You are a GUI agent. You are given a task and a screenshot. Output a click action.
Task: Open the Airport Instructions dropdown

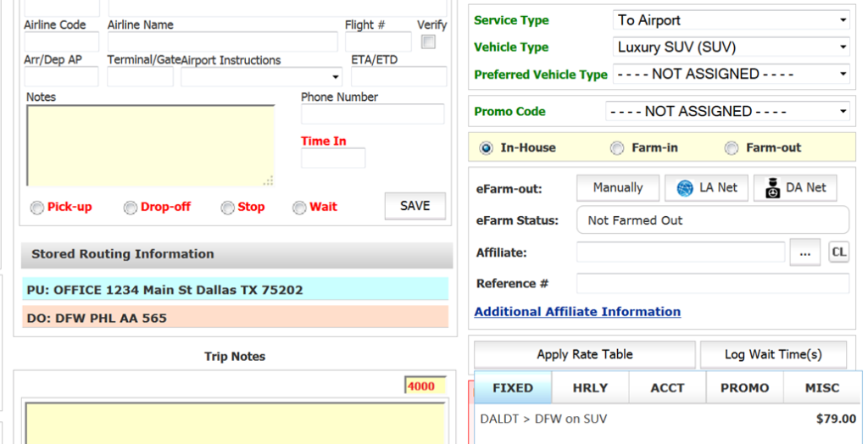tap(261, 77)
